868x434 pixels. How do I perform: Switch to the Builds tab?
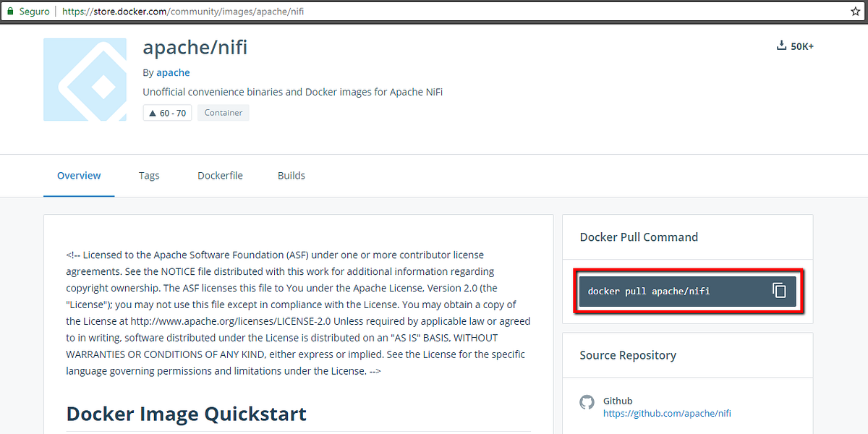(291, 175)
